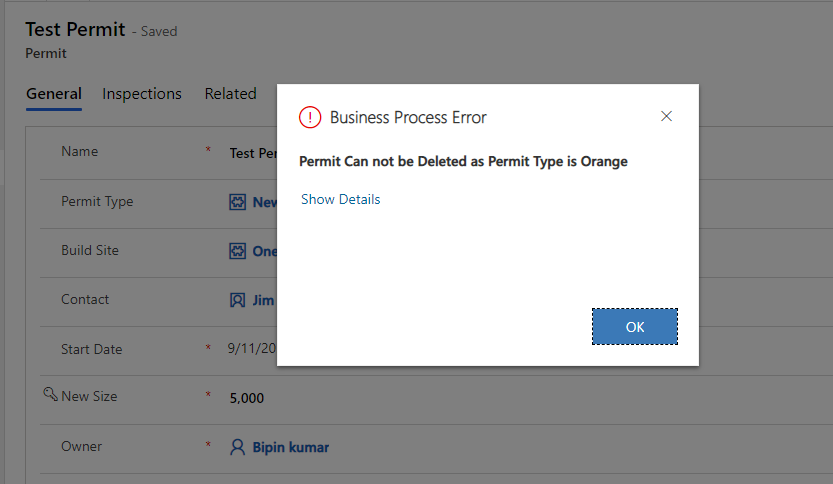Click the Build Site lookup entity icon
The height and width of the screenshot is (484, 833).
pyautogui.click(x=237, y=251)
